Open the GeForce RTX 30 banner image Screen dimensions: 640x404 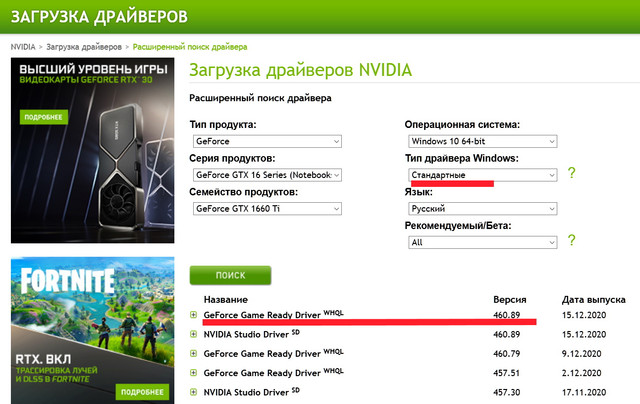click(x=93, y=150)
